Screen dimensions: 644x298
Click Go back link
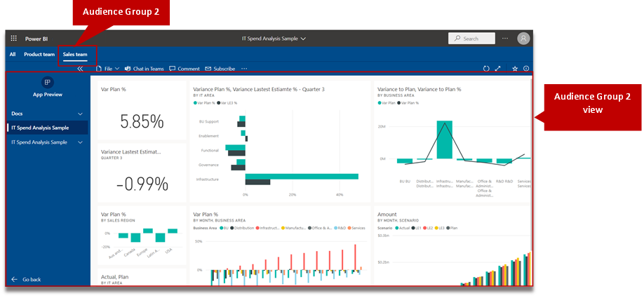coord(26,279)
